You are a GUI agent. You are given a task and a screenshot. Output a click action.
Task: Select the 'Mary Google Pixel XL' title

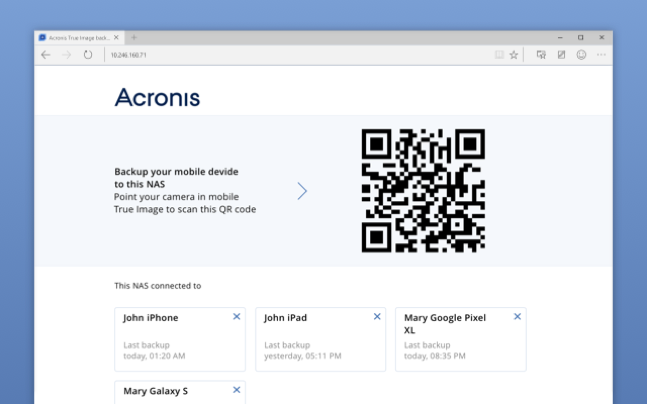(x=445, y=324)
